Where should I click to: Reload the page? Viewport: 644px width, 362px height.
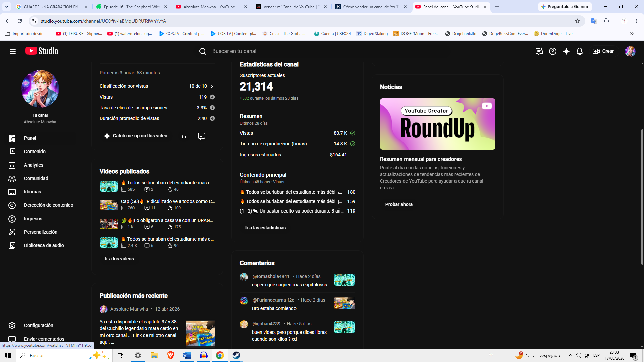point(20,21)
